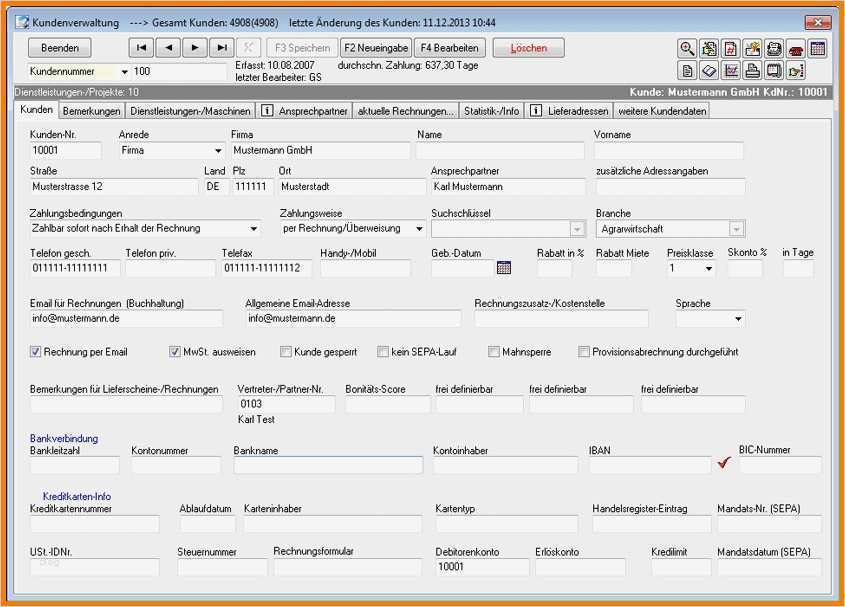This screenshot has height=607, width=845.
Task: Jump to the first customer record
Action: 142,47
